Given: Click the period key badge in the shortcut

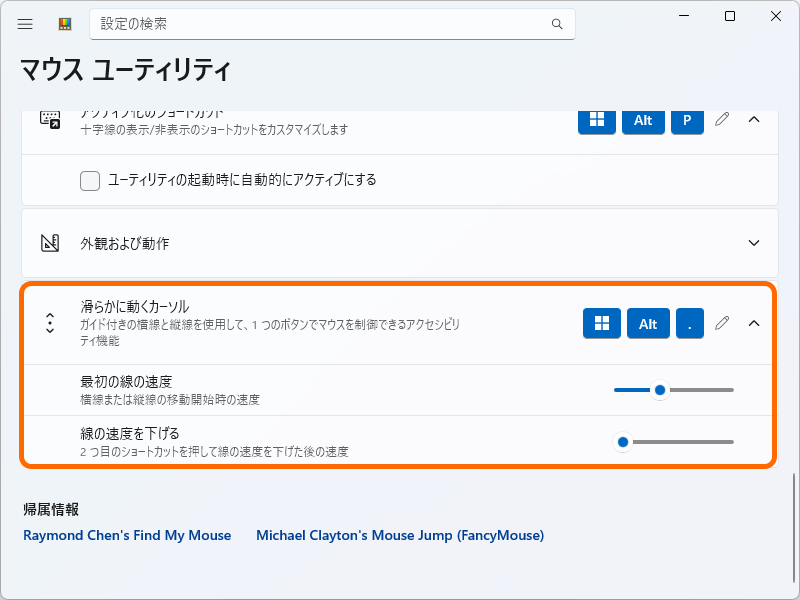Looking at the screenshot, I should pos(689,323).
